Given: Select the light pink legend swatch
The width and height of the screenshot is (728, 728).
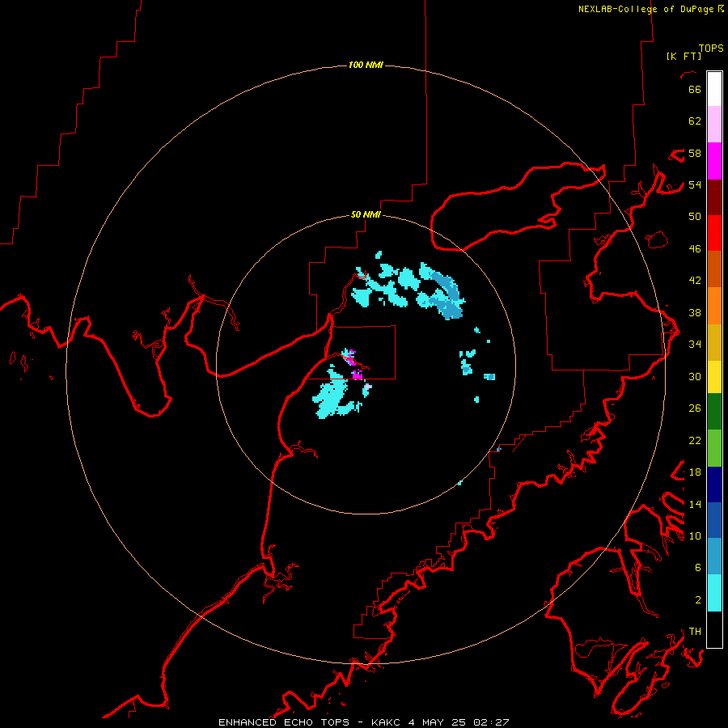Looking at the screenshot, I should point(714,125).
